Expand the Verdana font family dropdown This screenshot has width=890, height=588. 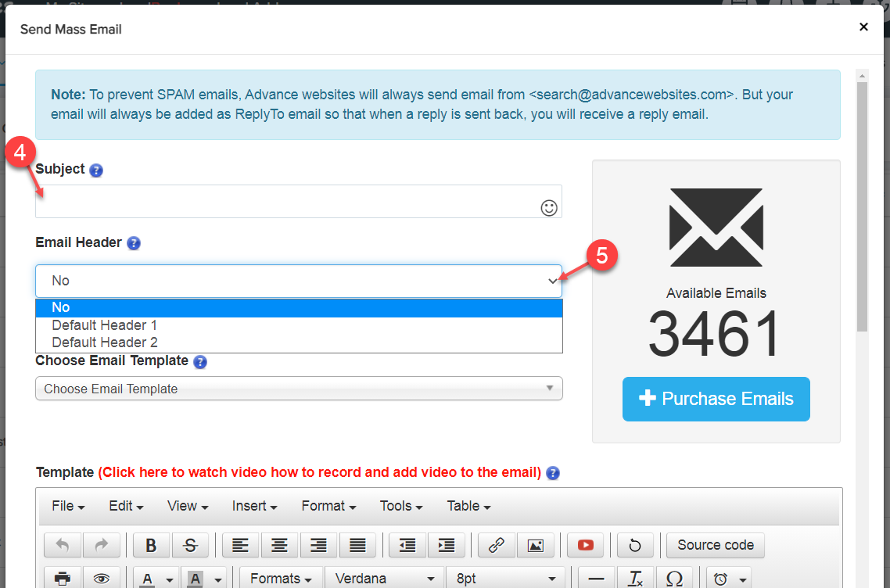pos(385,579)
